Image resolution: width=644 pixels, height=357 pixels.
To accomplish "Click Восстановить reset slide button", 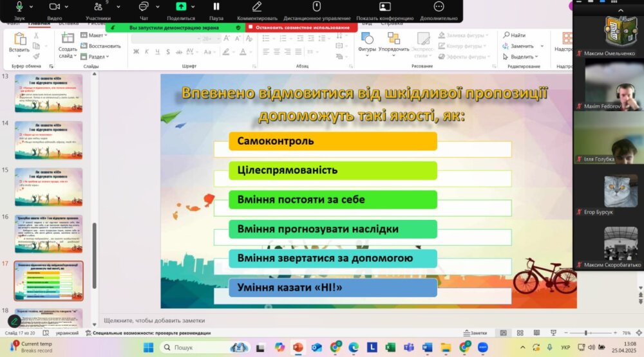I will coord(100,46).
